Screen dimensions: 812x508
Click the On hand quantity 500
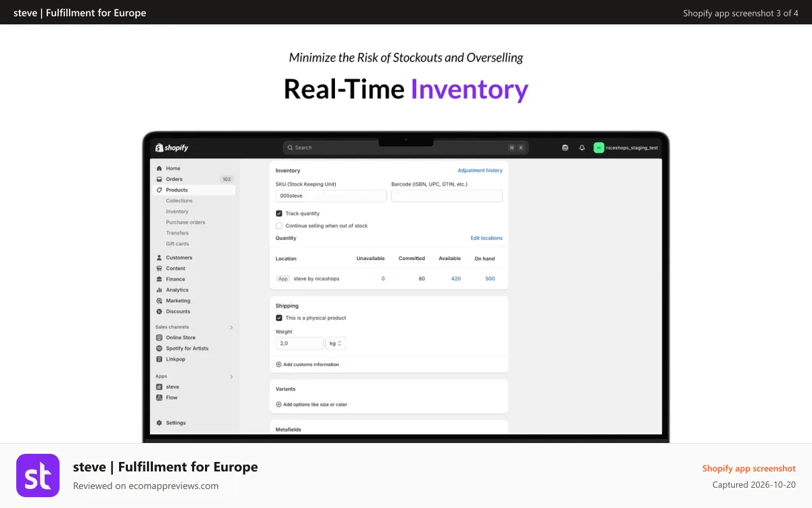coord(490,278)
